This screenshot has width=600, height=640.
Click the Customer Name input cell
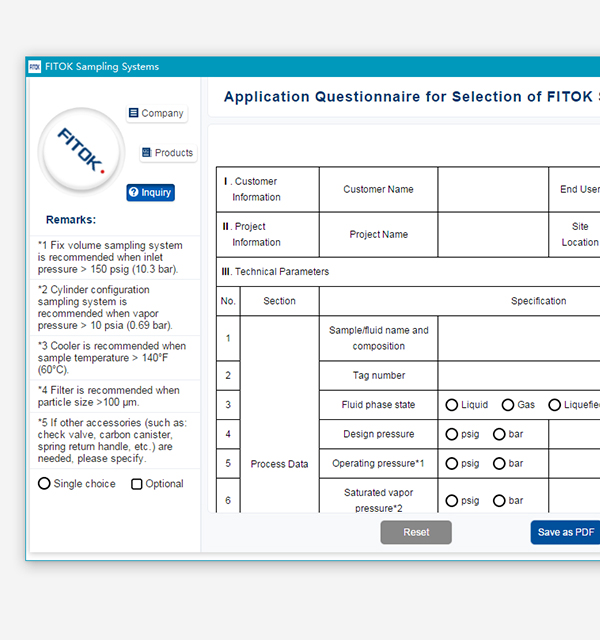coord(493,189)
